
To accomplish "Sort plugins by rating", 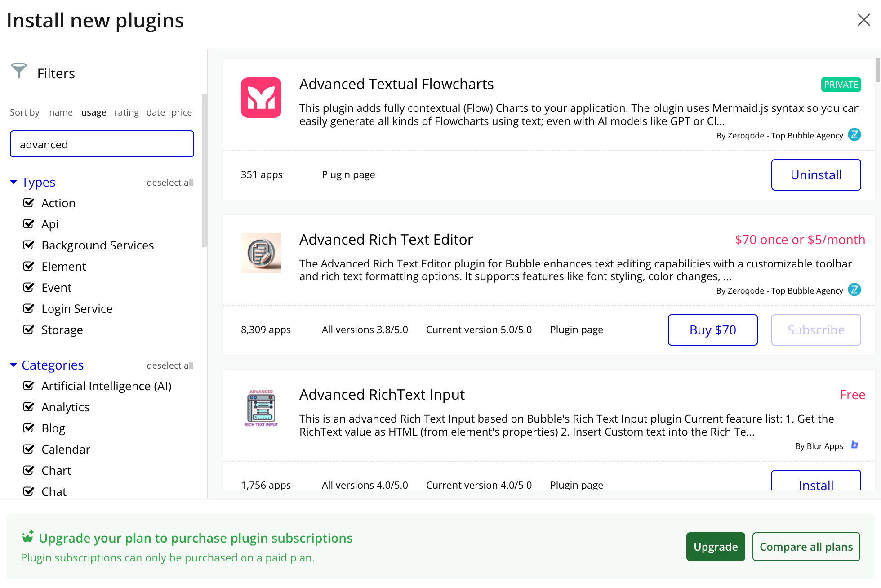I will (126, 112).
